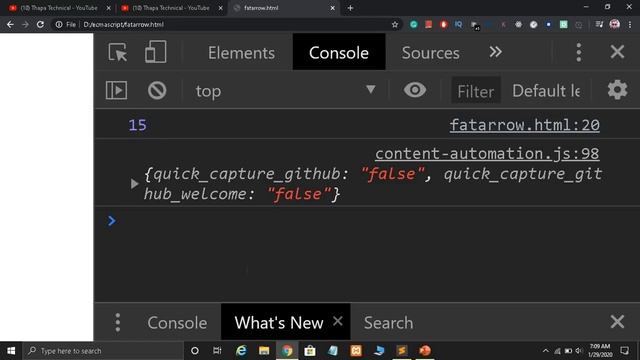Click the console input prompt line
Image resolution: width=640 pixels, height=360 pixels.
(367, 221)
